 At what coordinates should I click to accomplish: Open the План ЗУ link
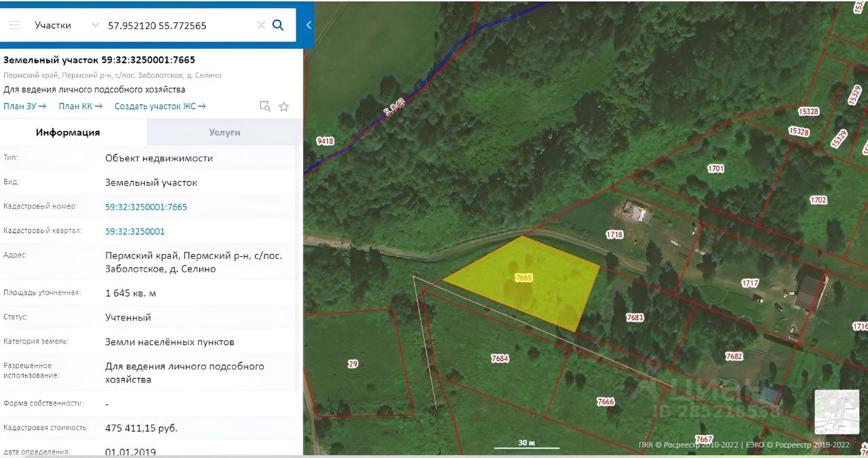(24, 106)
